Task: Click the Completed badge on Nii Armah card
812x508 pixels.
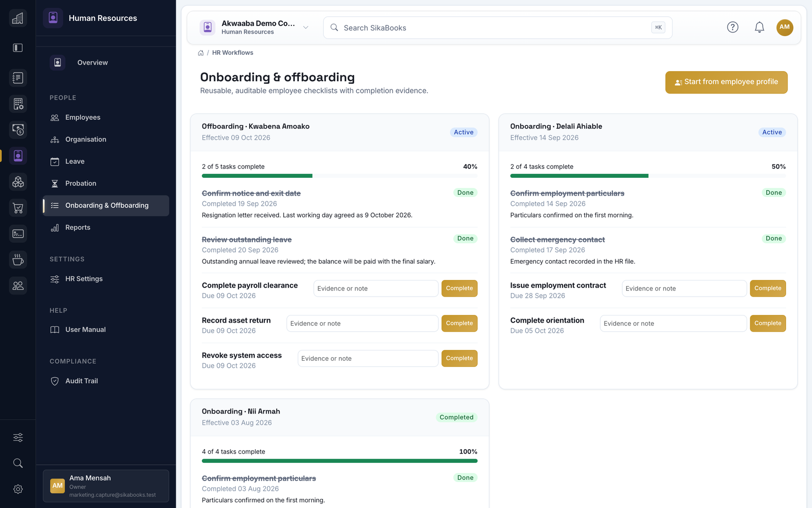Action: tap(457, 417)
